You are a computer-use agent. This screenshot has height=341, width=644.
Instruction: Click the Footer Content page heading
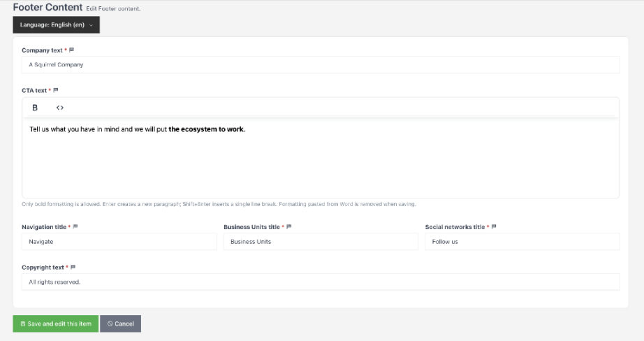[x=47, y=8]
